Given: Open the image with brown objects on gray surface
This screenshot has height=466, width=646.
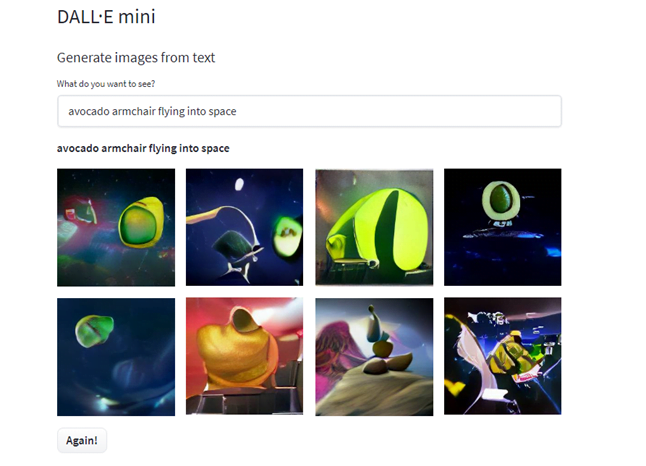Looking at the screenshot, I should 373,356.
